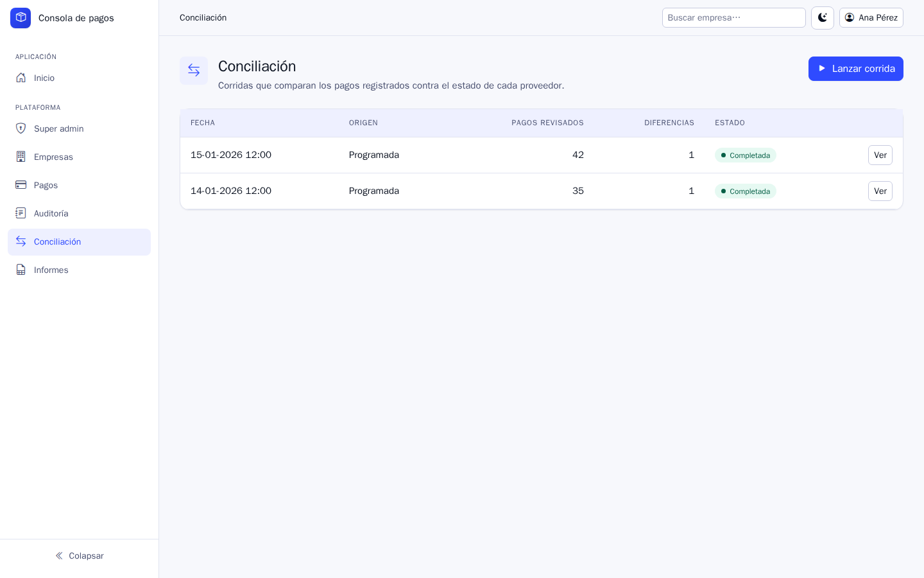Select Conciliación in the sidebar
Image resolution: width=924 pixels, height=578 pixels.
click(80, 241)
